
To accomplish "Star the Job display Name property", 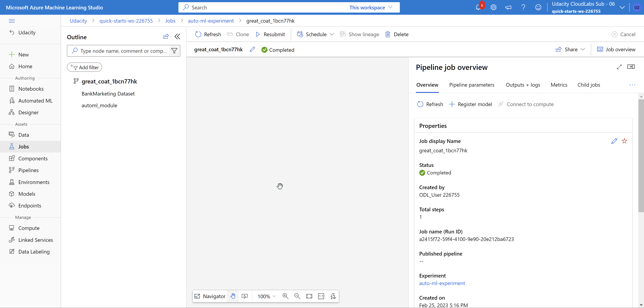I will pos(624,141).
